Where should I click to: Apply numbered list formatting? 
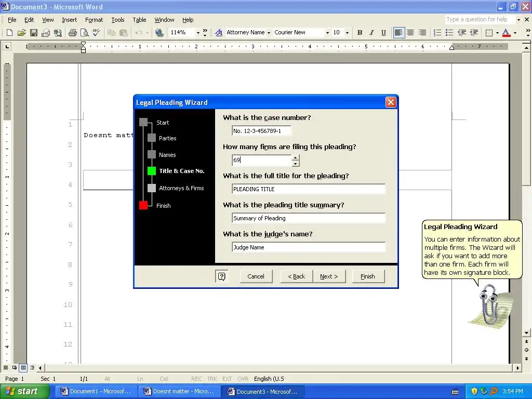pyautogui.click(x=437, y=33)
